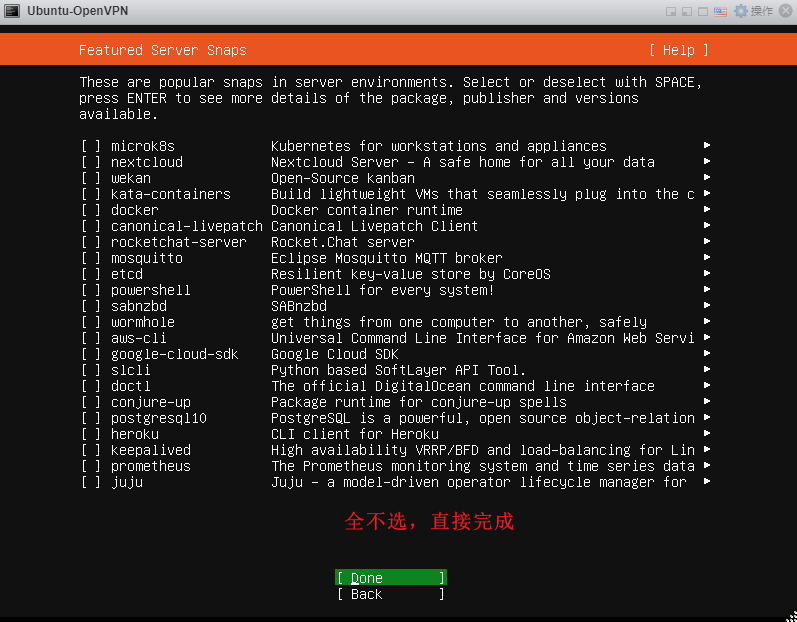This screenshot has width=797, height=622.
Task: Expand the postgresql10 row arrow
Action: point(707,417)
